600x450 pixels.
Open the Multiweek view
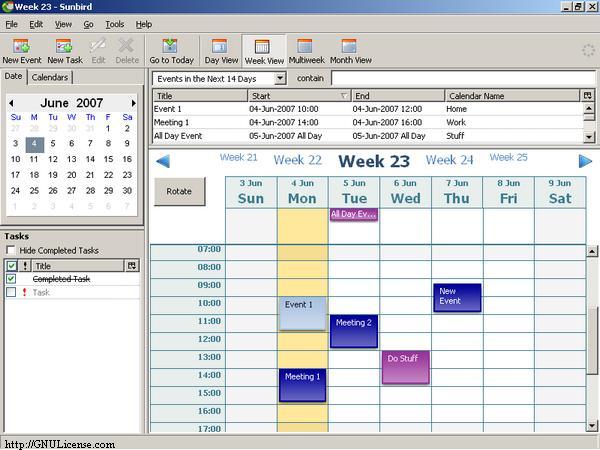pyautogui.click(x=306, y=51)
